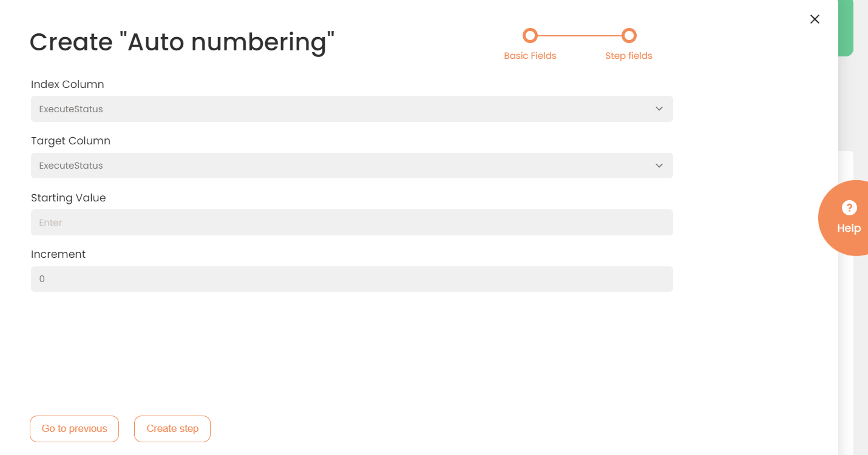Click the Increment field label

coord(58,254)
